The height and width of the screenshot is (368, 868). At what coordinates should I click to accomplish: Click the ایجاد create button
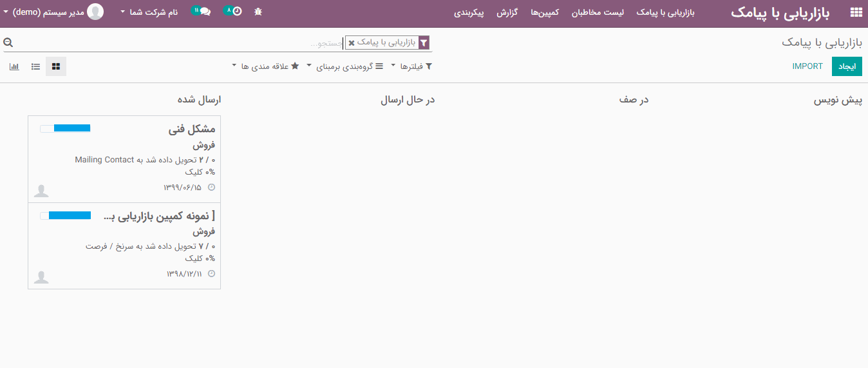tap(847, 66)
